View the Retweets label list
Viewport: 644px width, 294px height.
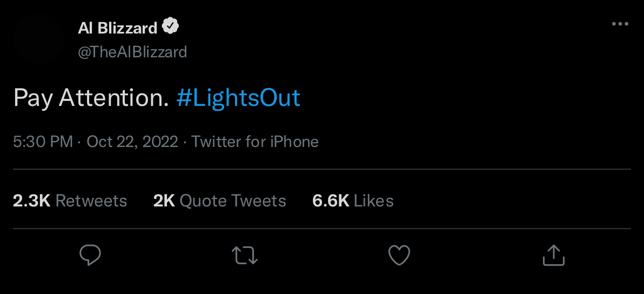point(91,201)
